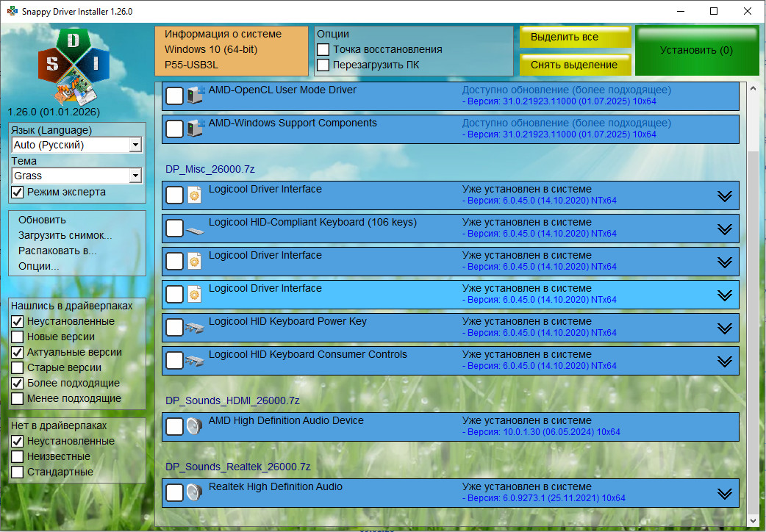Click the AMD-OpenCL User Mode Driver icon
Viewport: 766px width, 532px height.
click(196, 96)
